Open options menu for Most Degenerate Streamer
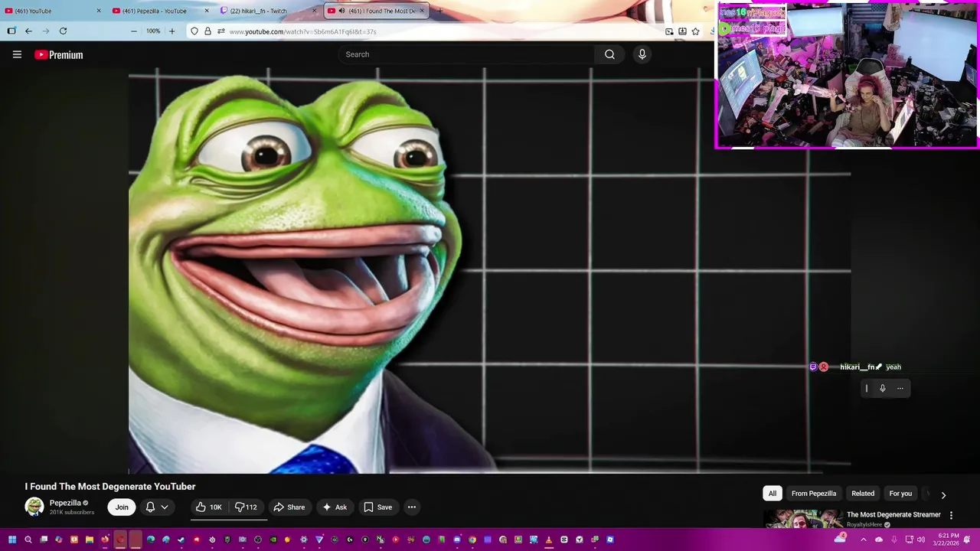The height and width of the screenshot is (551, 980). coord(951,516)
